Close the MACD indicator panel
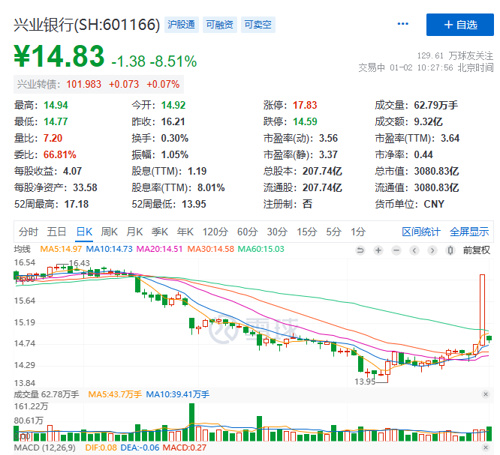Viewport: 500px width, 455px height. 486,447
